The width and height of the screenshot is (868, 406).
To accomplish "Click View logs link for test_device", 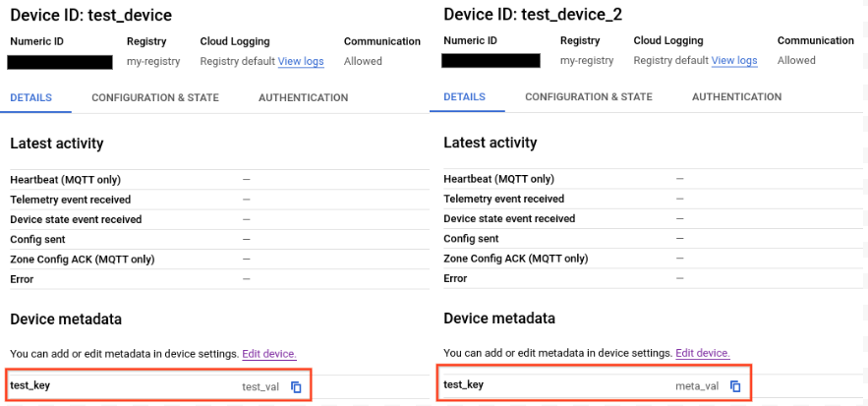I will [x=301, y=61].
